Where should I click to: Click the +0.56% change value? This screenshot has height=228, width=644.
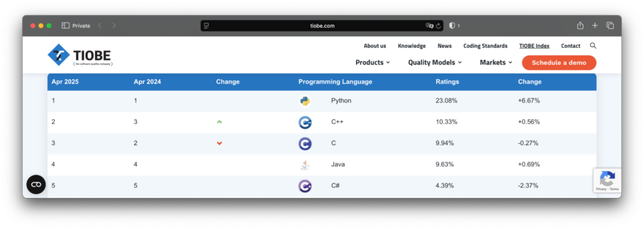click(529, 122)
